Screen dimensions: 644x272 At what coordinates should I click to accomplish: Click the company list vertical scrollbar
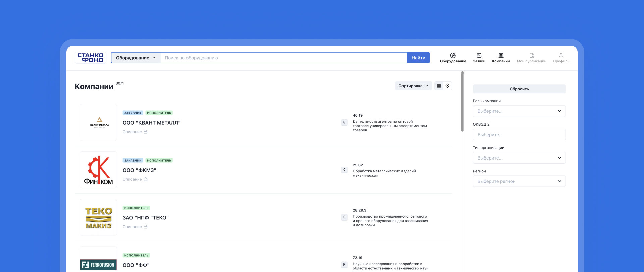(x=462, y=101)
